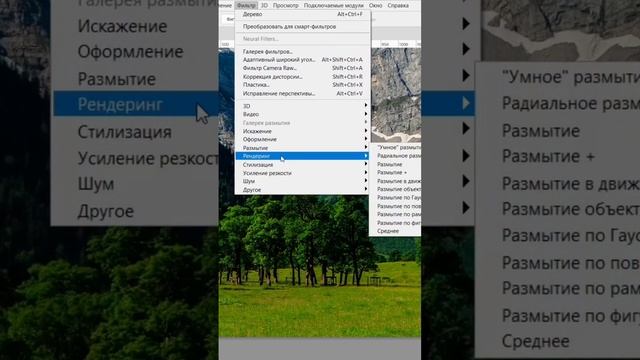Choose Исправление перспективы... filter
Screen dimensions: 640x360
tap(302, 93)
